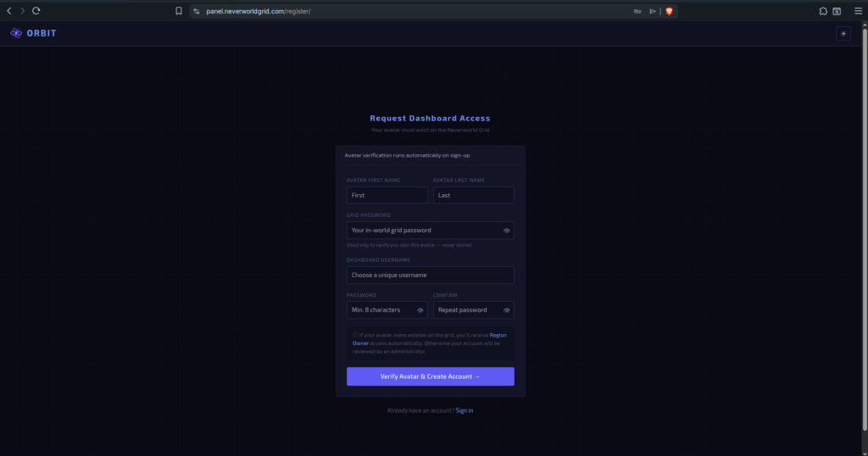Click Verify Avatar & Create Account button
This screenshot has width=868, height=456.
click(430, 376)
